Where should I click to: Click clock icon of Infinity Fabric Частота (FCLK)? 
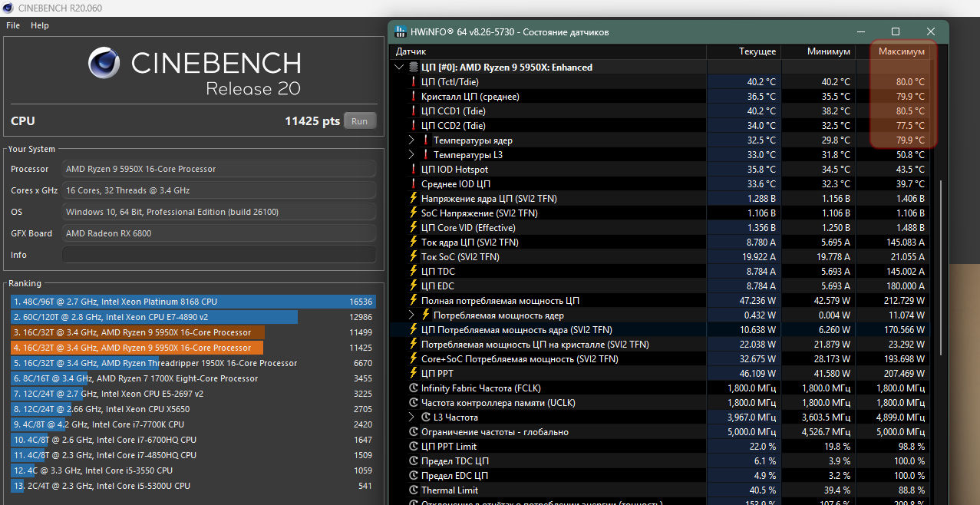click(414, 388)
